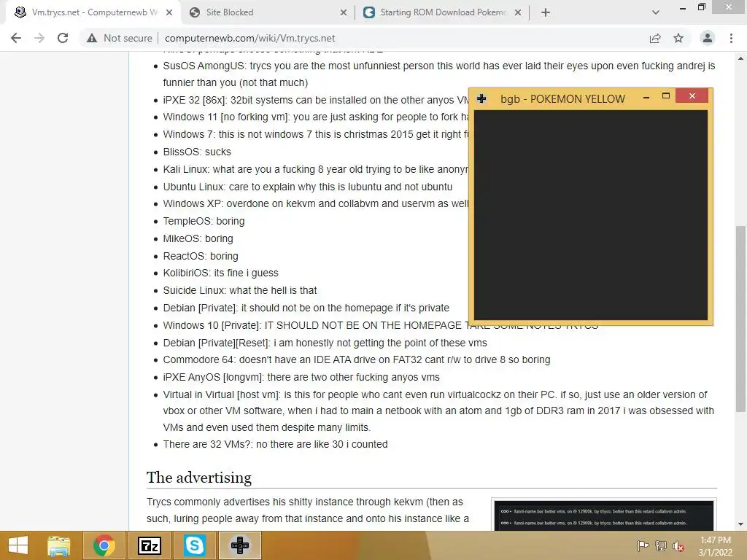Expand the tab search chevron
747x560 pixels.
click(x=656, y=12)
